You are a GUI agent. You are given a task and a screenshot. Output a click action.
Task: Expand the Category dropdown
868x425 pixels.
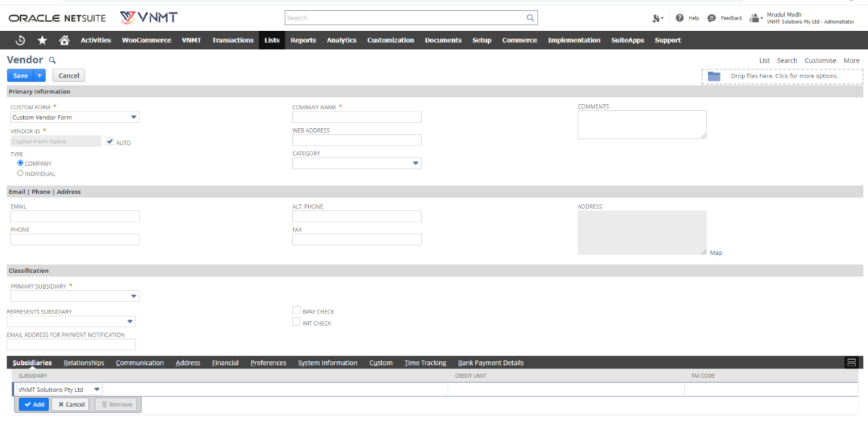point(416,162)
